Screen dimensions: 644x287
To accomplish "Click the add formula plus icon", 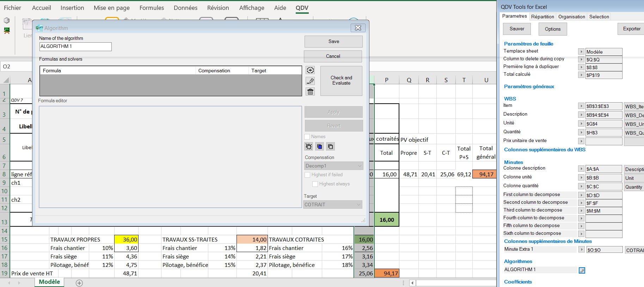I will 310,70.
